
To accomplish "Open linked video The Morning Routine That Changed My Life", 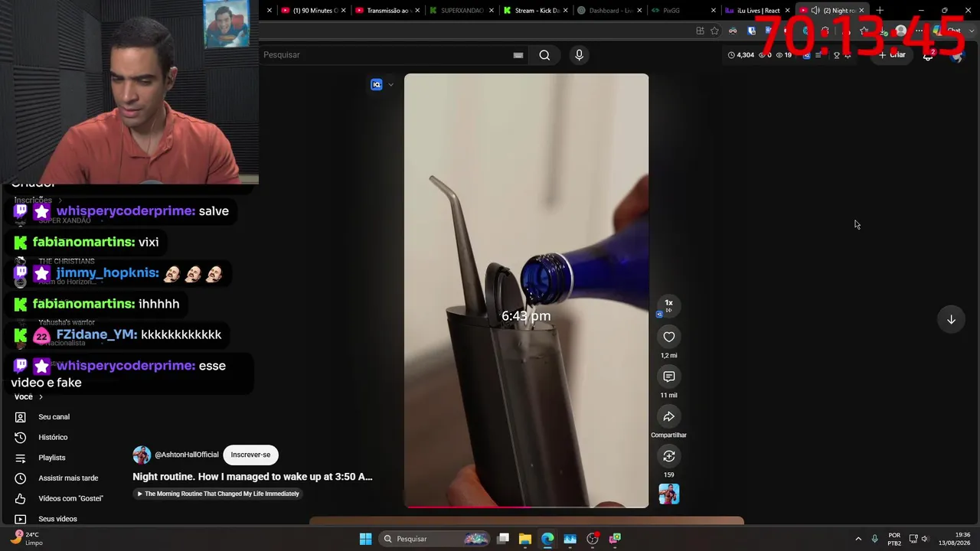I will point(217,494).
